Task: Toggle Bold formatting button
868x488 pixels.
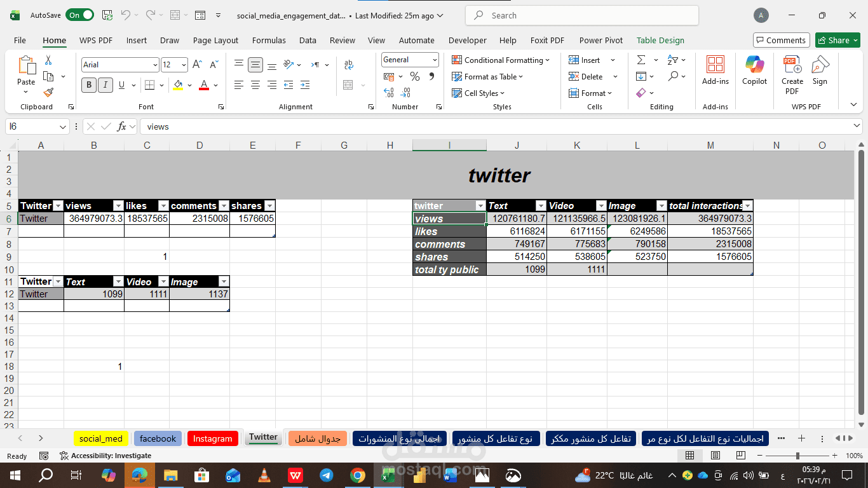Action: click(x=88, y=85)
